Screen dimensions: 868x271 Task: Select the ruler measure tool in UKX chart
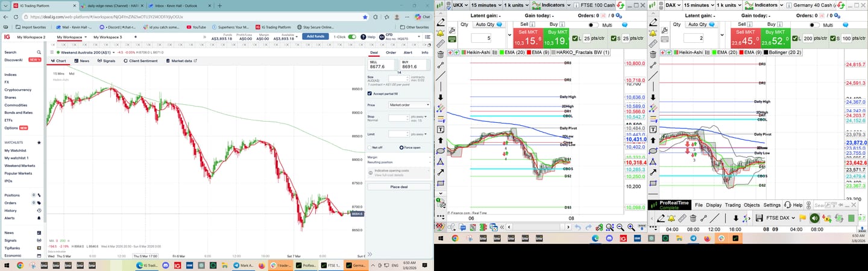(441, 43)
